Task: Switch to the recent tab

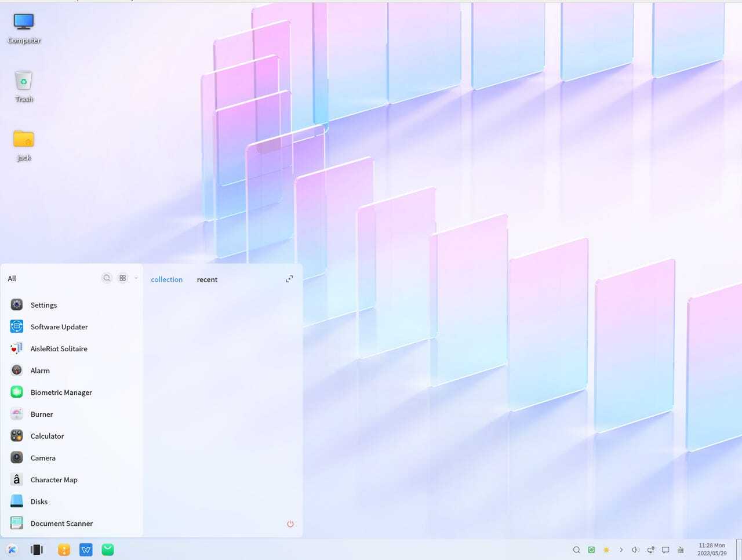Action: 207,279
